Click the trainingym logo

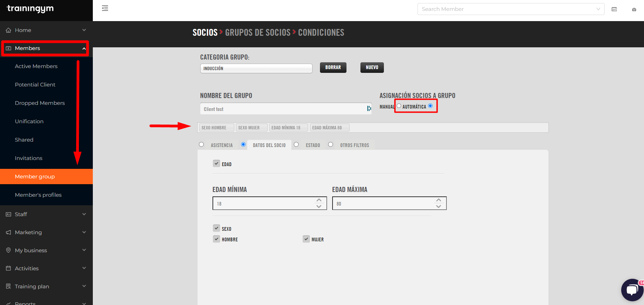point(30,9)
